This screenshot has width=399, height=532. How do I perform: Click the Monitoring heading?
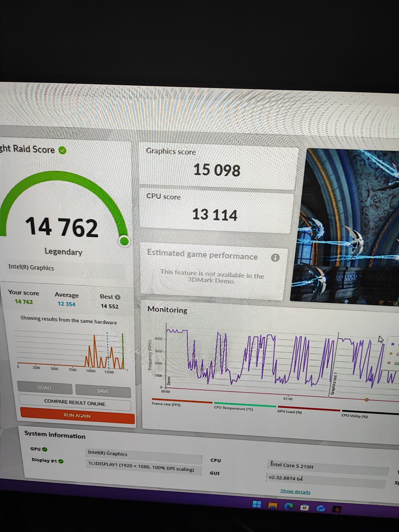pos(167,310)
